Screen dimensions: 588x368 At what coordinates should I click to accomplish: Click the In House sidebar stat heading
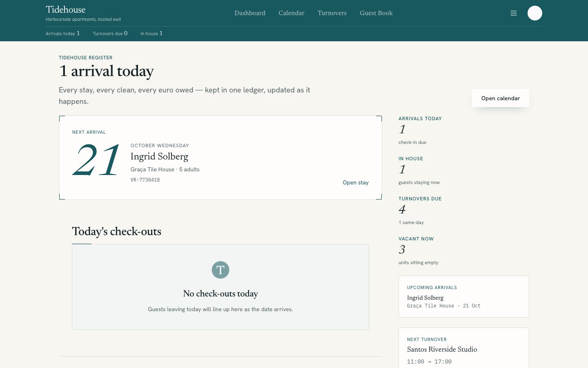click(x=411, y=159)
